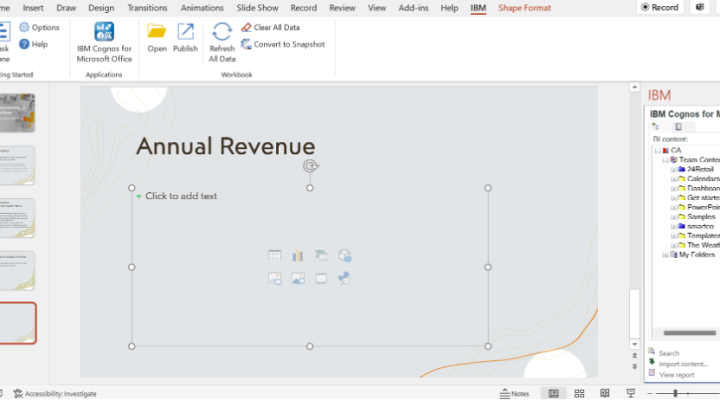
Task: Insert a SmartArt graphic in placeholder
Action: coord(321,255)
